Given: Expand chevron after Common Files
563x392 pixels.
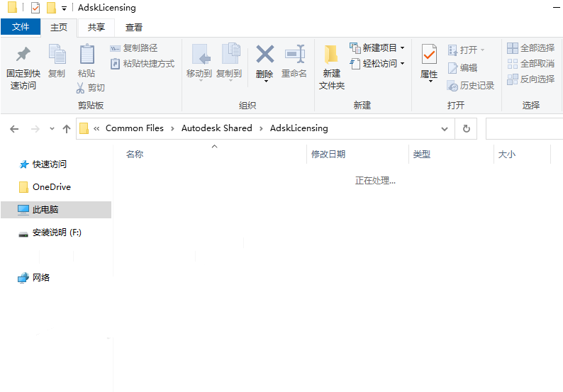Looking at the screenshot, I should 173,128.
